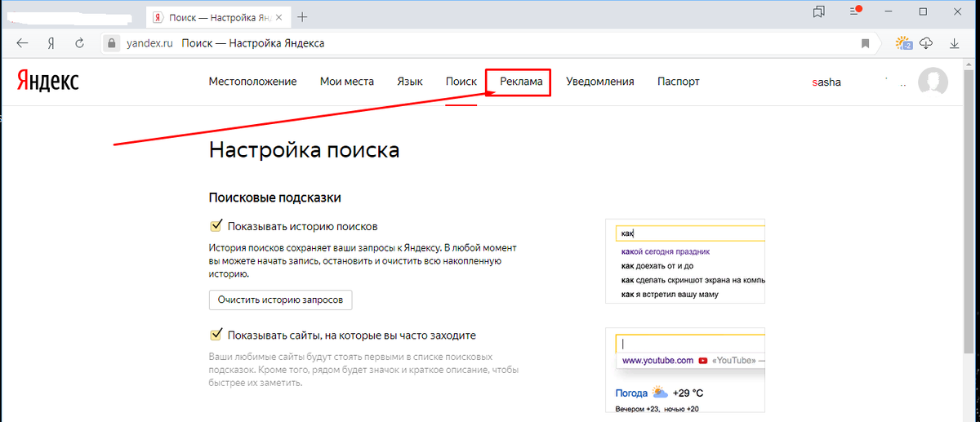
Task: Switch to the Уведомления tab
Action: [600, 82]
